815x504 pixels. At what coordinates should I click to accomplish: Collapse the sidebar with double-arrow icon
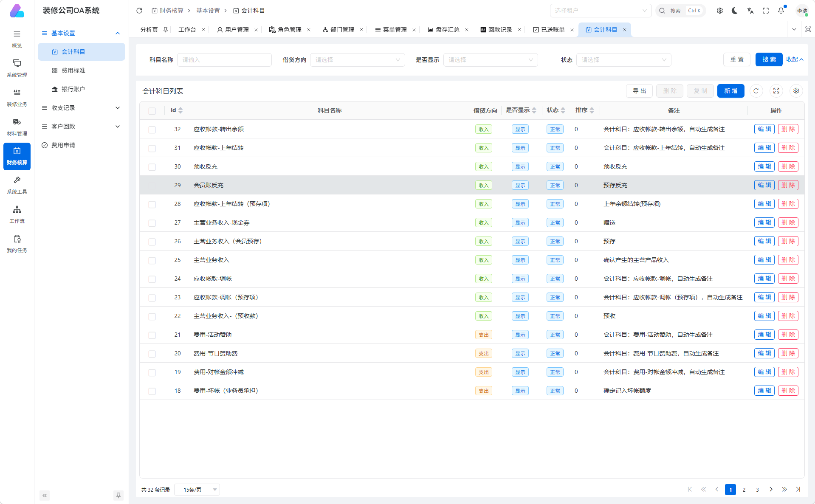45,495
